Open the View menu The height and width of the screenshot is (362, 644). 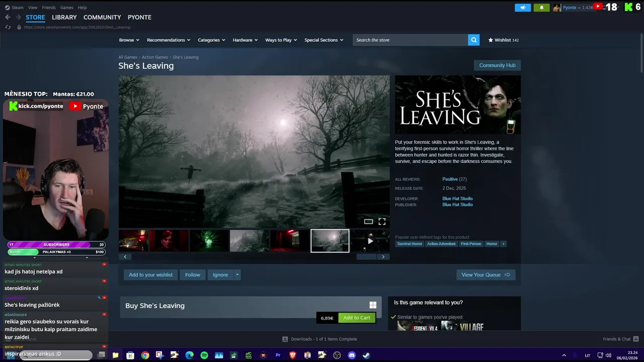(x=33, y=8)
